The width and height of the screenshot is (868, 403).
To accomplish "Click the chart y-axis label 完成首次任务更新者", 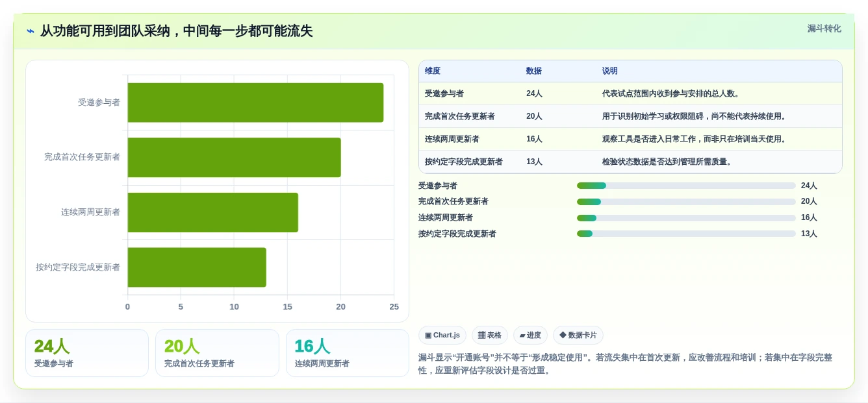I will (x=82, y=157).
